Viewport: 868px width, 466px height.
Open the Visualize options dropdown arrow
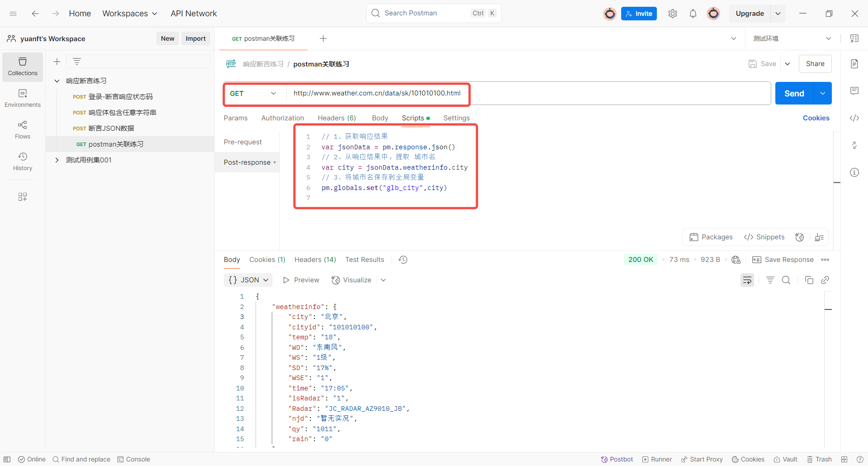[383, 280]
